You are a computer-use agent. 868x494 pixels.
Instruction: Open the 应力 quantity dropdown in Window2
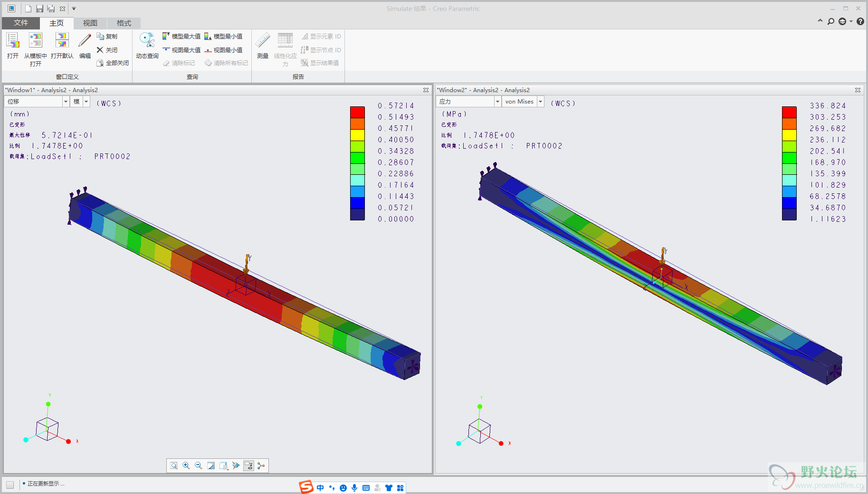pos(468,102)
